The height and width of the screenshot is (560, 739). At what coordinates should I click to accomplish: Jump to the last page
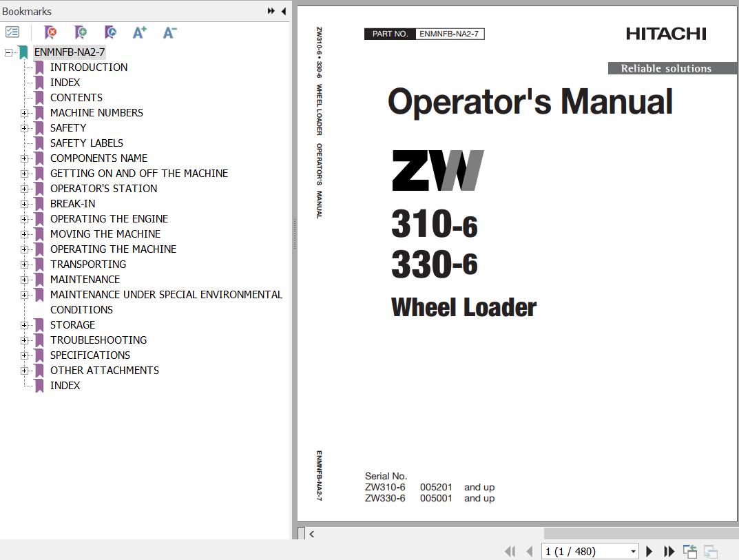click(x=669, y=551)
